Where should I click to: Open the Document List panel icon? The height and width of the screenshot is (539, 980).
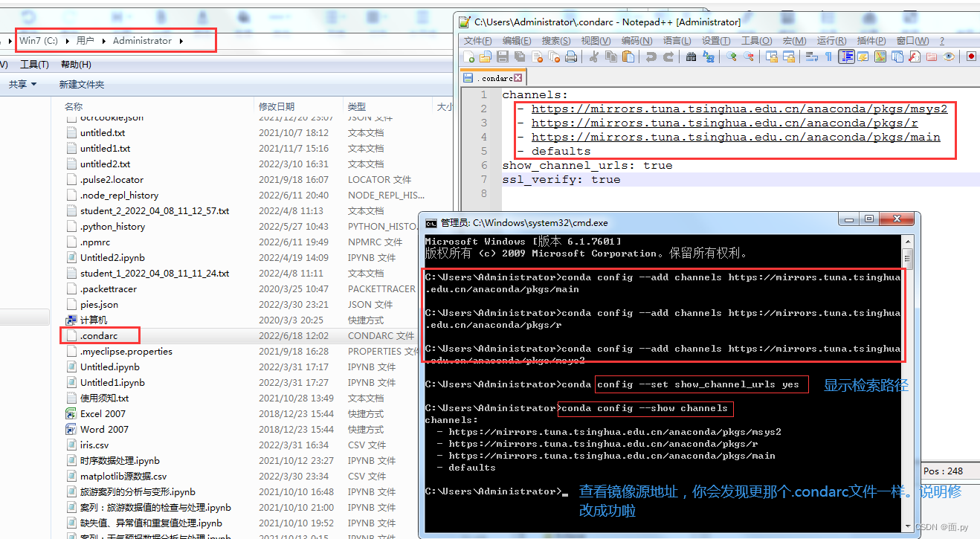click(897, 57)
